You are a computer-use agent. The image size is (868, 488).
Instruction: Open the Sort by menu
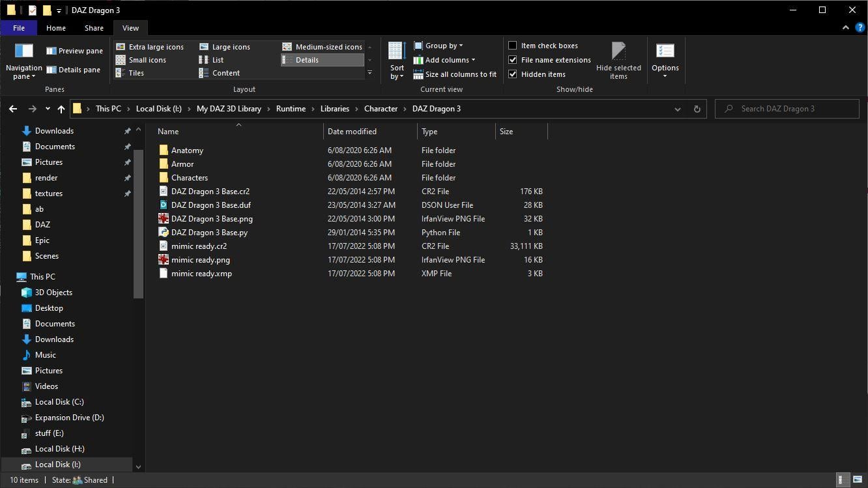click(397, 61)
